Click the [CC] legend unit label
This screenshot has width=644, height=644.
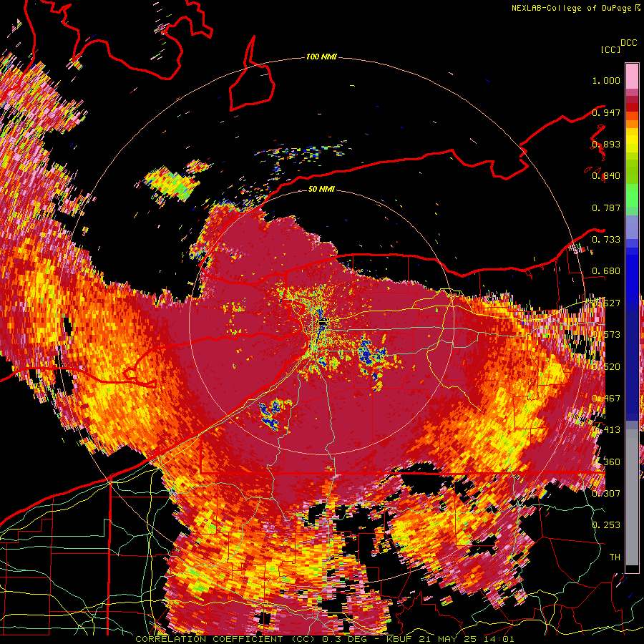[x=611, y=49]
